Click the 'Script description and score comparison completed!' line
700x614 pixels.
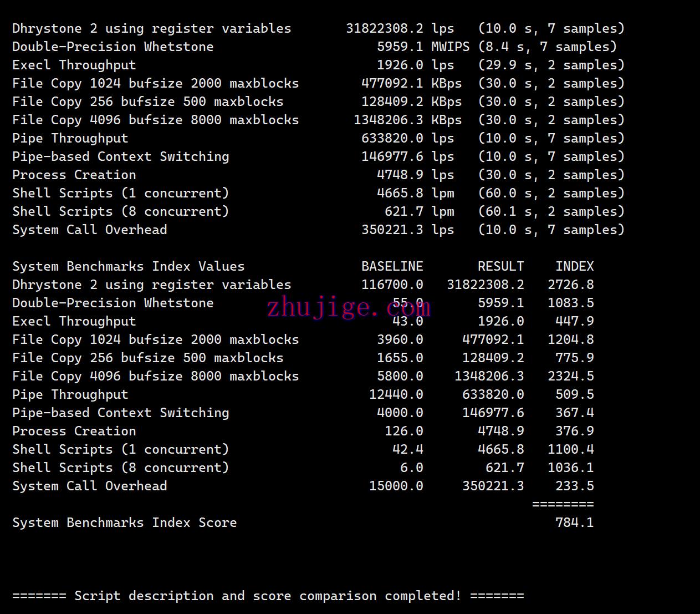coord(268,596)
